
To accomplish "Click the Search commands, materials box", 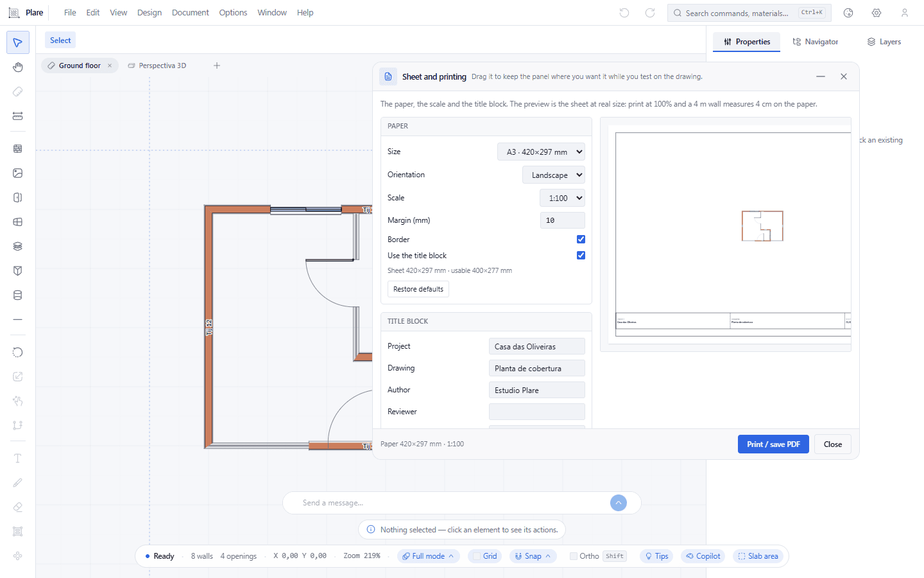I will 749,13.
